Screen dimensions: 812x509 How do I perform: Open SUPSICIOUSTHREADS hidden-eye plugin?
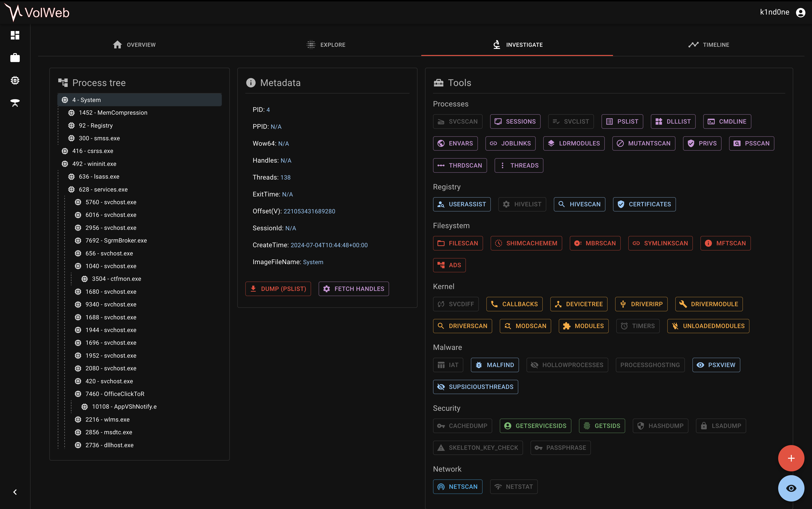(x=475, y=387)
